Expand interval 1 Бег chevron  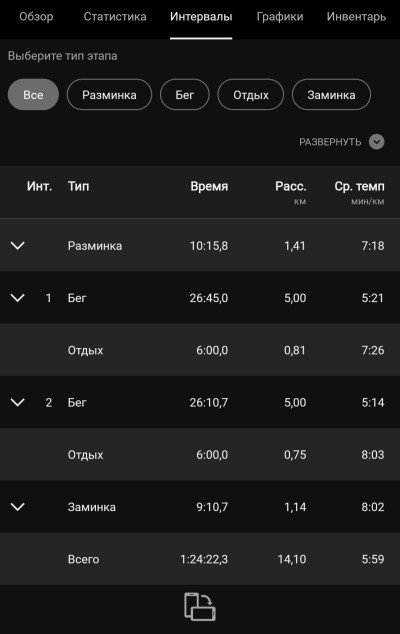(17, 298)
